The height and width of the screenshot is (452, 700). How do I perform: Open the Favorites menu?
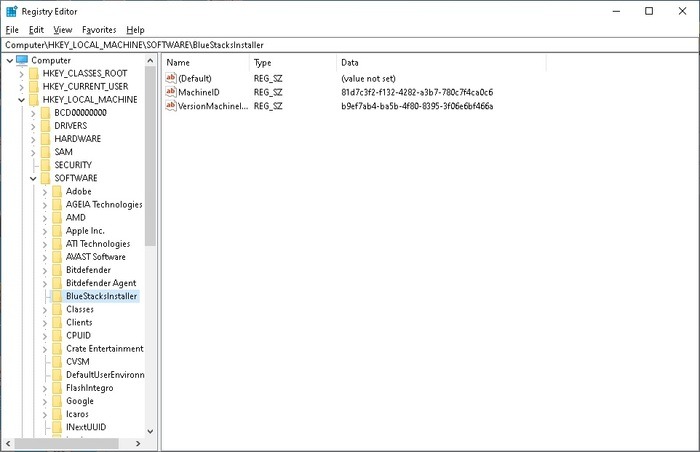coord(99,30)
